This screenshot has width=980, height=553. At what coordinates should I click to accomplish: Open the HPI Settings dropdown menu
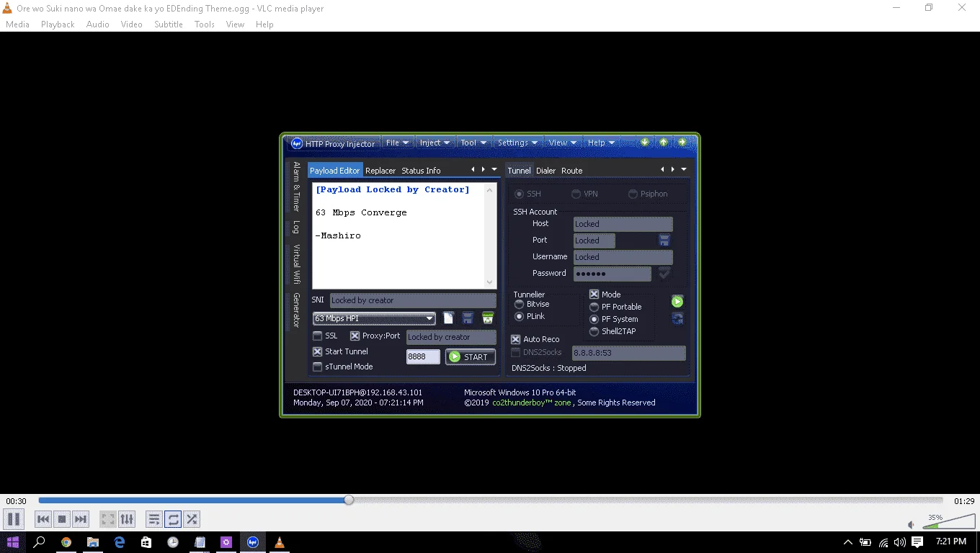(x=517, y=143)
